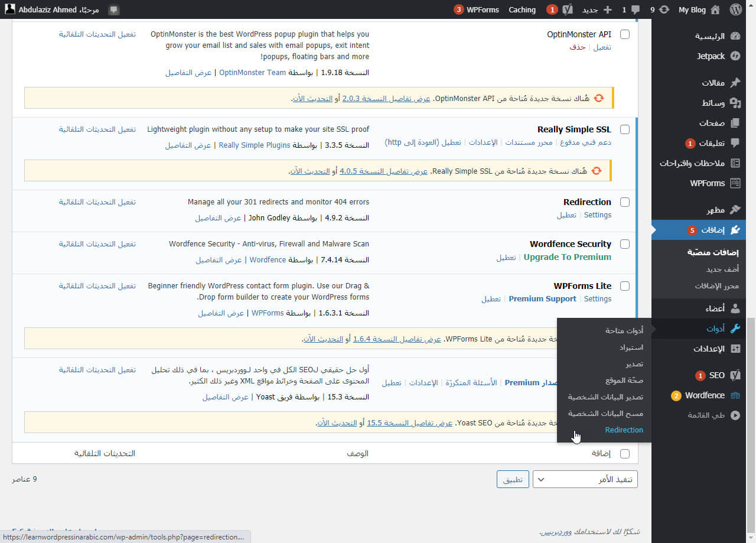Click the أعضاء users icon
The image size is (756, 543).
point(735,308)
